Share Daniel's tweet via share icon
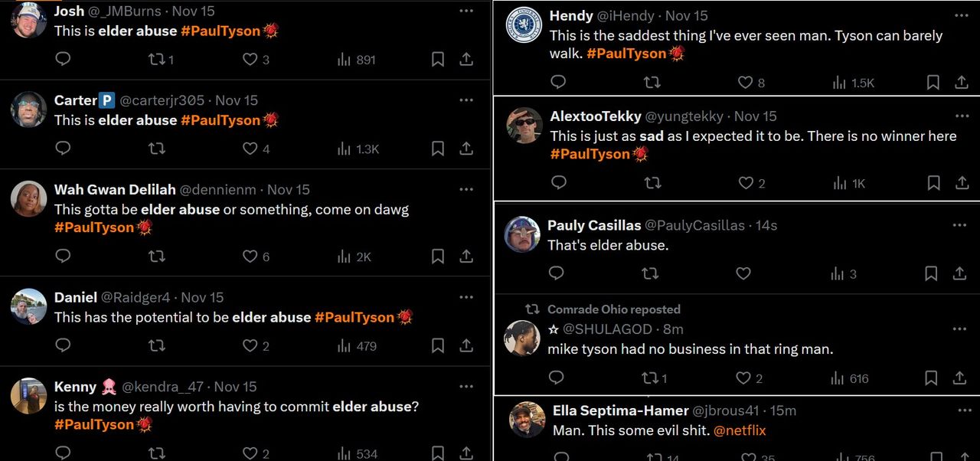The height and width of the screenshot is (461, 980). (x=466, y=346)
